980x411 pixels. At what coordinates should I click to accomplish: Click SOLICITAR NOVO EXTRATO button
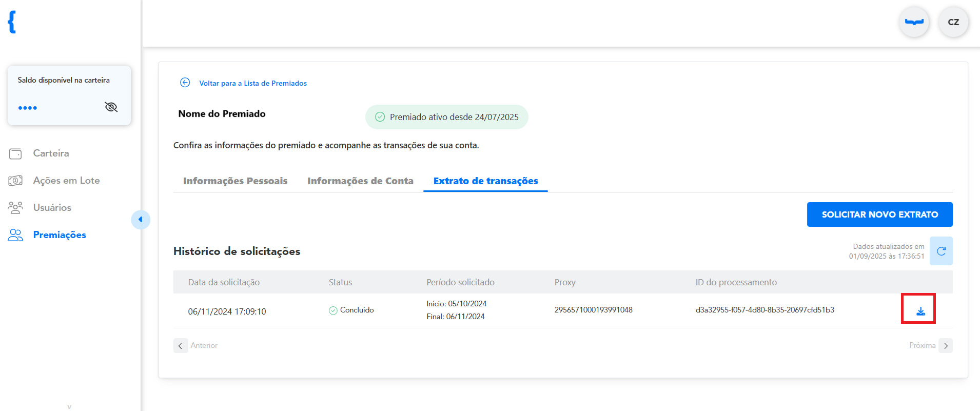[879, 214]
